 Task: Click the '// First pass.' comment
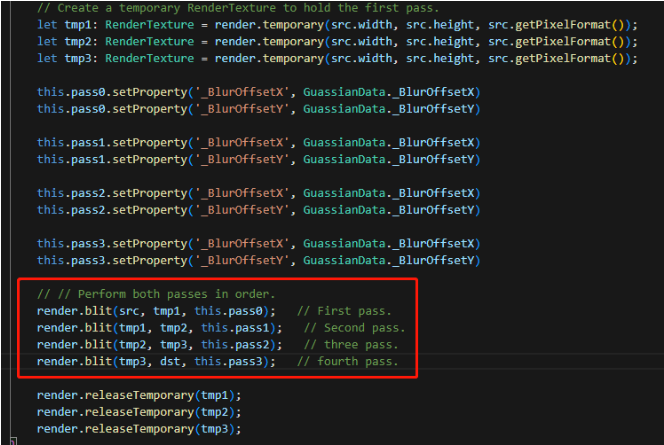click(344, 311)
